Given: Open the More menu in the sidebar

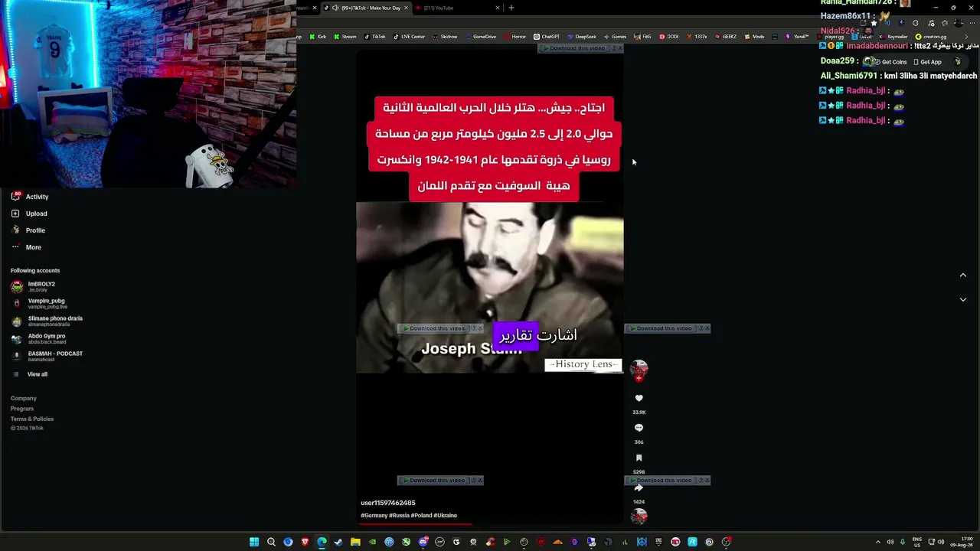Looking at the screenshot, I should coord(27,247).
